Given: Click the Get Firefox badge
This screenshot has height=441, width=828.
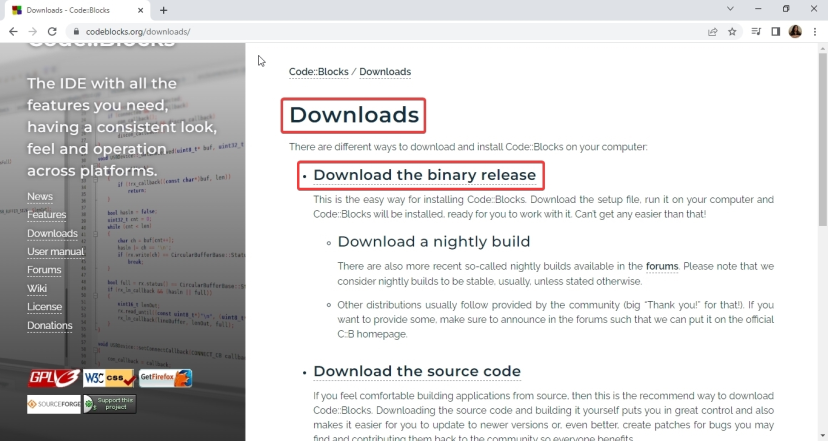Looking at the screenshot, I should (165, 378).
